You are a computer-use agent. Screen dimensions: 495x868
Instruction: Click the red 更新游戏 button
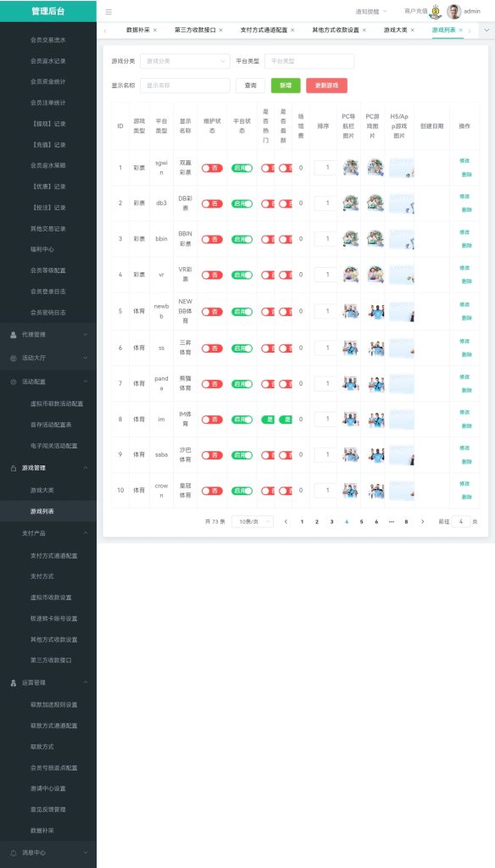click(326, 86)
